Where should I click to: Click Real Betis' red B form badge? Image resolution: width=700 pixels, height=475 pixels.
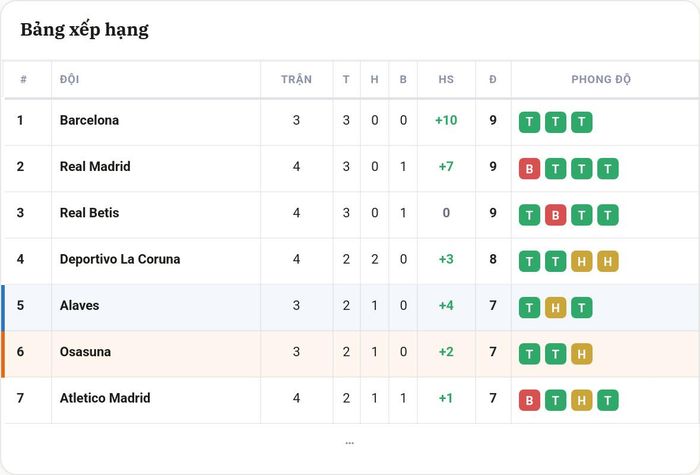[x=555, y=215]
